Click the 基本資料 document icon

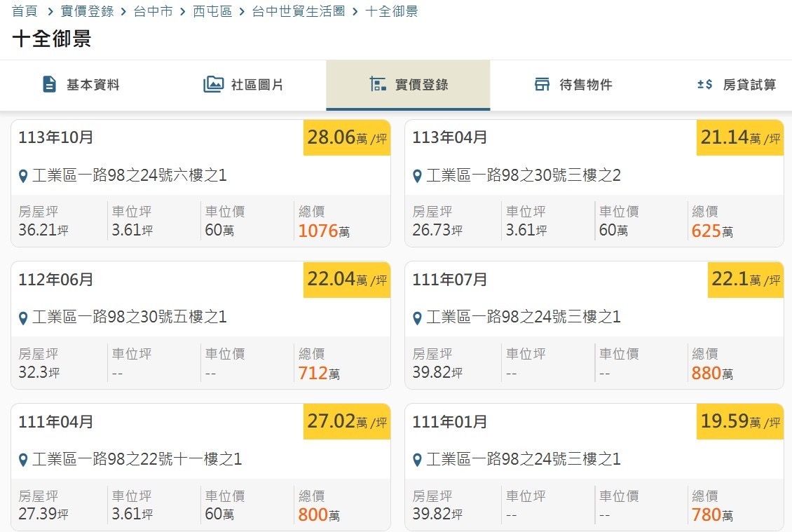click(x=49, y=85)
